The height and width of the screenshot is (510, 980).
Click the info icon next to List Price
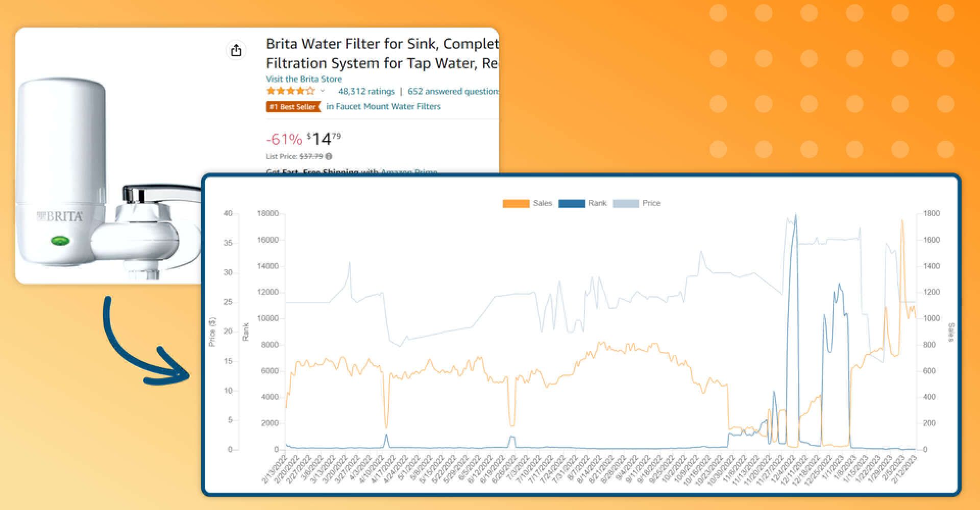click(x=329, y=157)
